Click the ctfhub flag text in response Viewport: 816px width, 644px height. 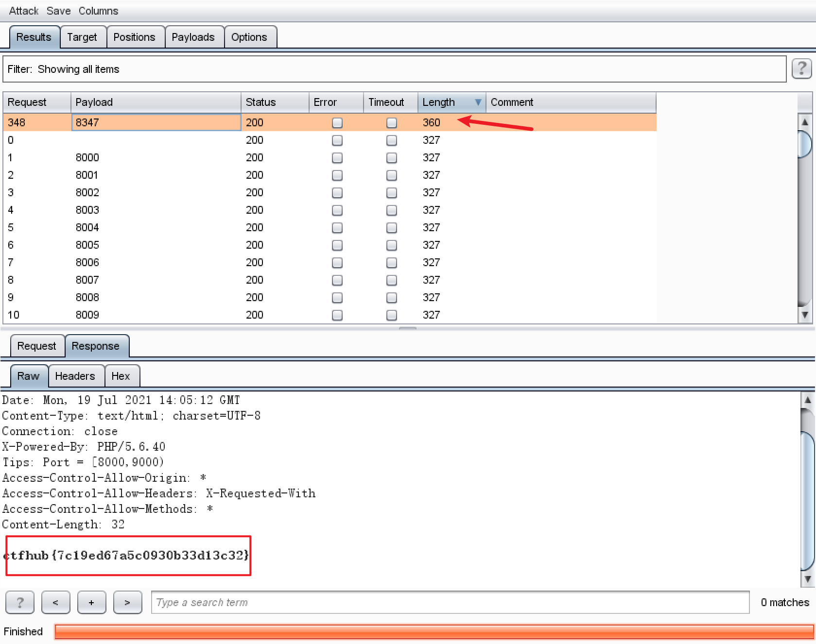click(x=126, y=555)
